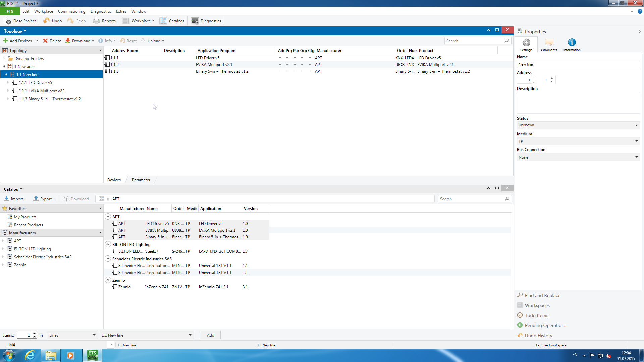Image resolution: width=644 pixels, height=362 pixels.
Task: Click the Delete icon in Topology
Action: [45, 41]
